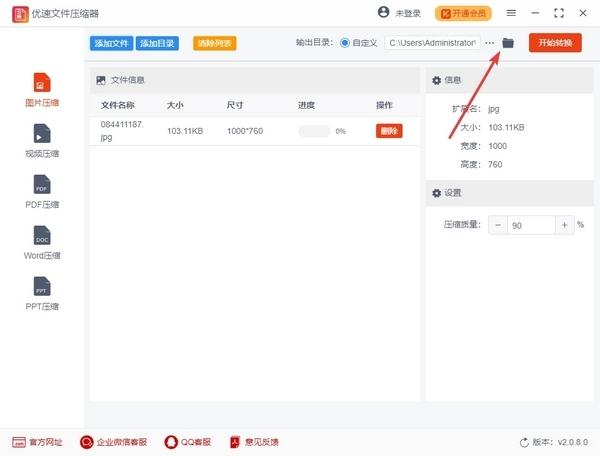Click the 扩展名 value jpg in info panel
The image size is (600, 456).
494,109
